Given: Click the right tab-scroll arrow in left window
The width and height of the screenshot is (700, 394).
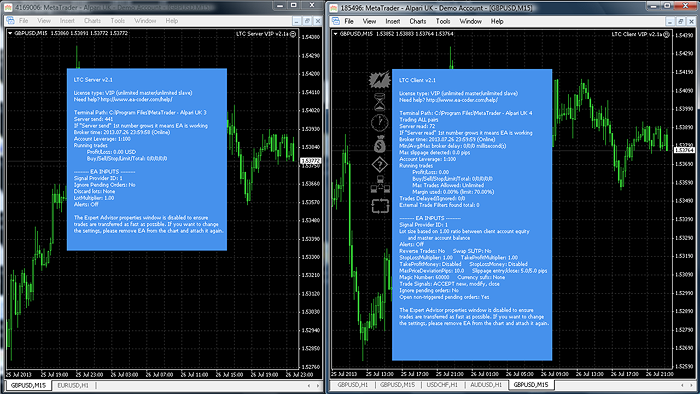Looking at the screenshot, I should 318,386.
